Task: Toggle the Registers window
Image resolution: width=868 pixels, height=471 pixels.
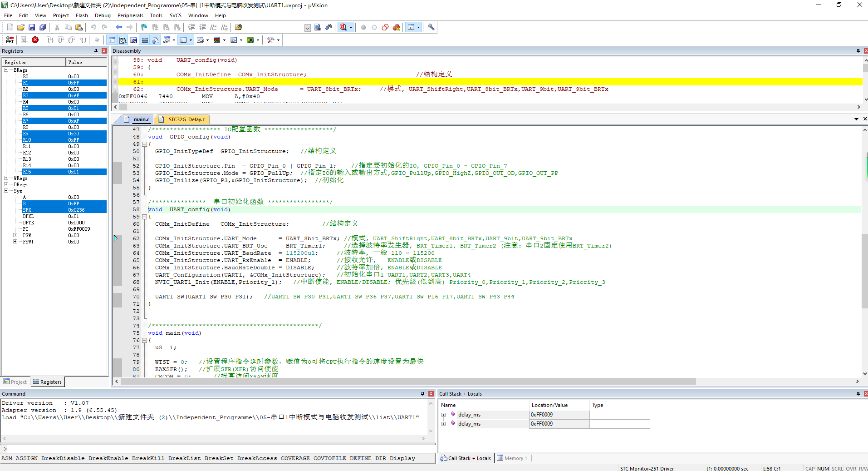Action: pyautogui.click(x=145, y=40)
